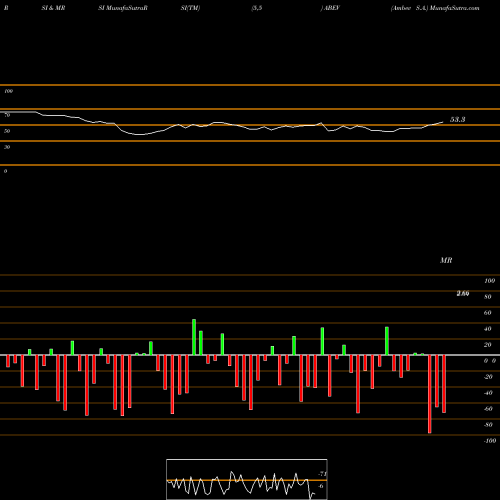Image resolution: width=500 pixels, height=500 pixels.
Task: Click the RSI value label 53.3
Action: pos(457,119)
